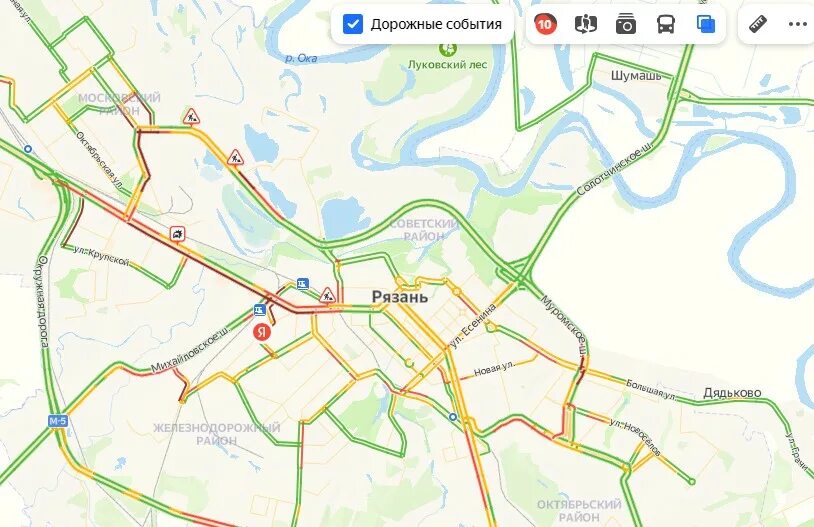Click roadworks sign near Московский район
Screen dimensions: 814x527
(x=192, y=116)
